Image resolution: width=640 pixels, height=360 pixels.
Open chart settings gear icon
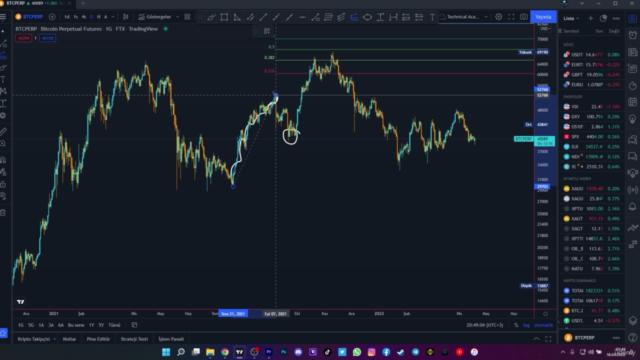click(498, 17)
